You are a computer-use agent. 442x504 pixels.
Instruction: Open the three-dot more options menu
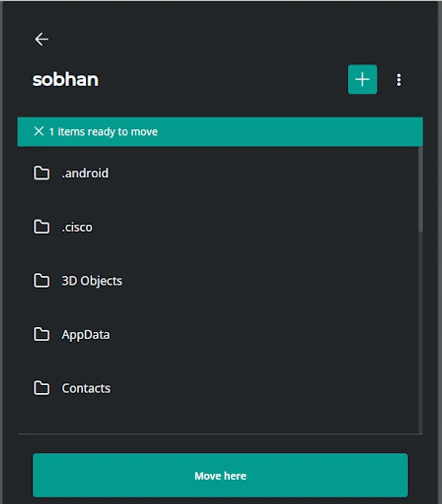click(399, 80)
